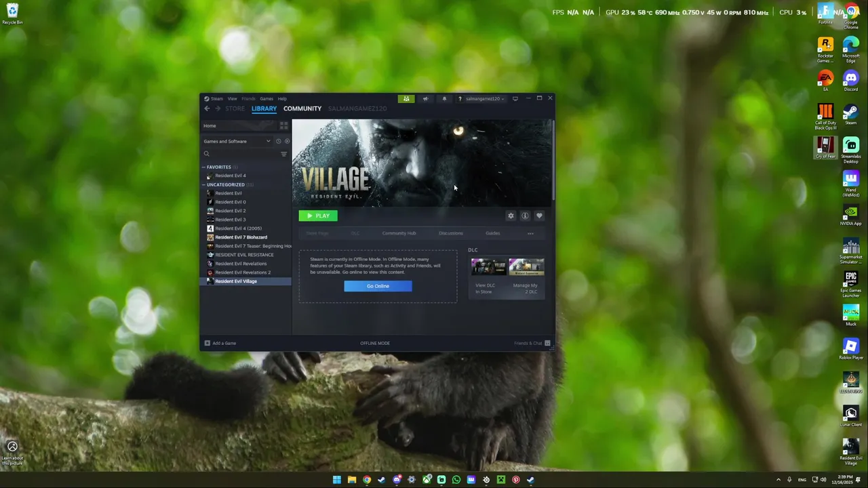
Task: Open the three-dots more links menu
Action: point(530,233)
